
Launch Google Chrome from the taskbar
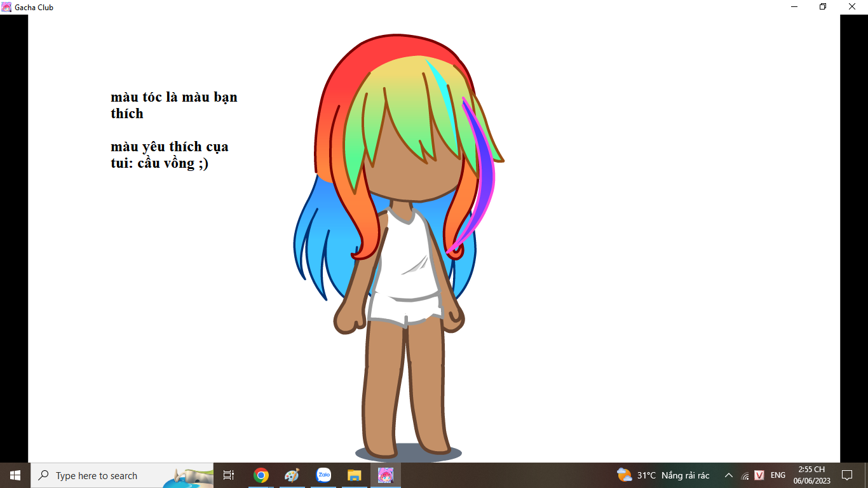(261, 475)
